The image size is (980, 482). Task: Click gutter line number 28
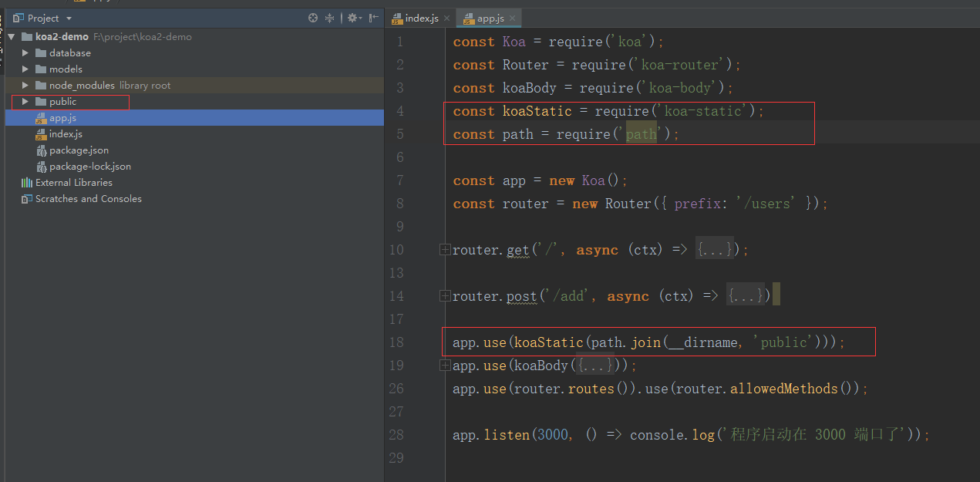[x=396, y=435]
